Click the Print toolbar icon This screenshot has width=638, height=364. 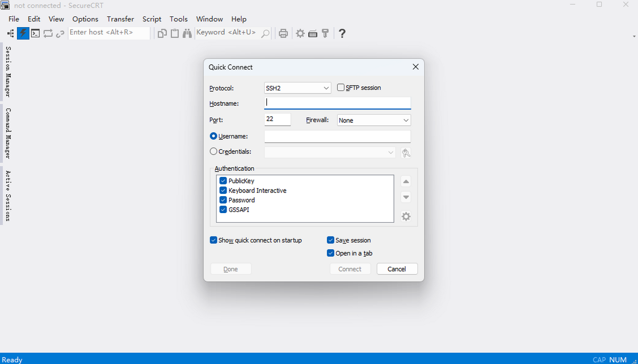click(x=283, y=33)
